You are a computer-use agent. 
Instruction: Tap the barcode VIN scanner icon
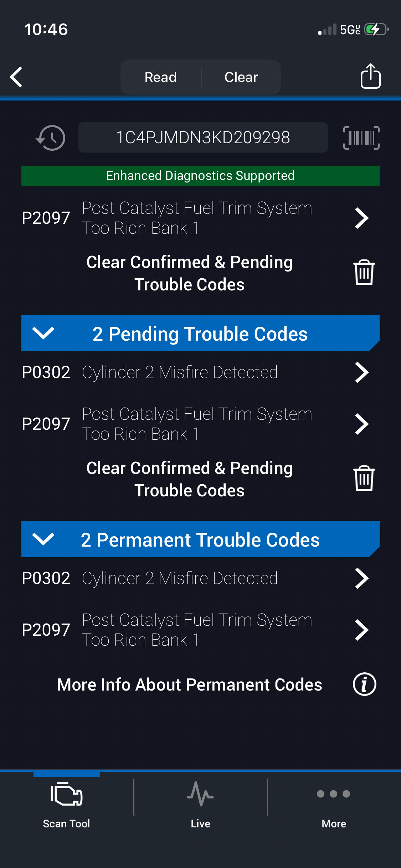361,138
